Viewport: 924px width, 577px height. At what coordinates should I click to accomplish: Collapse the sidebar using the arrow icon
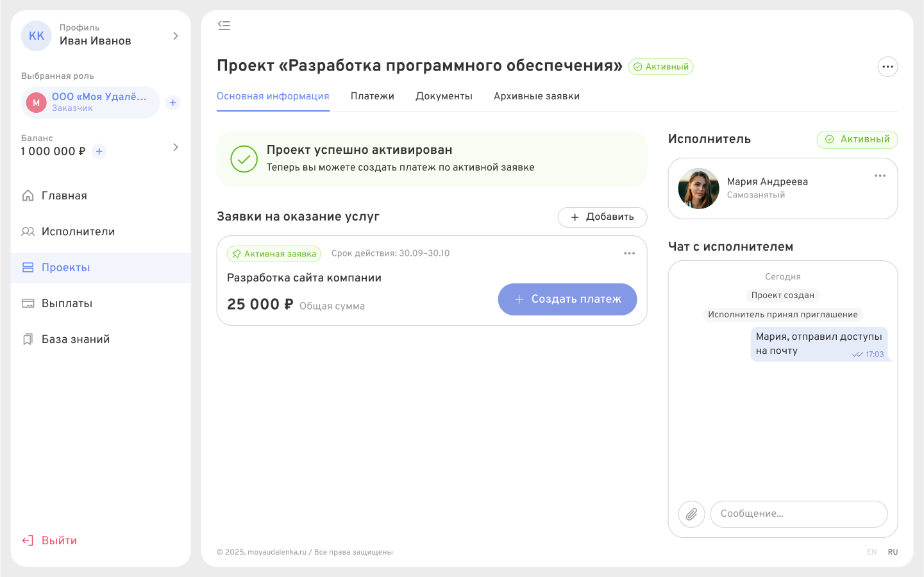point(224,25)
